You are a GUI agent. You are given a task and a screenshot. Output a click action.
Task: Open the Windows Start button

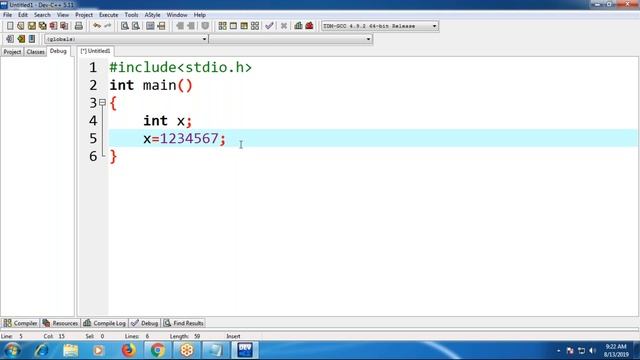12,350
